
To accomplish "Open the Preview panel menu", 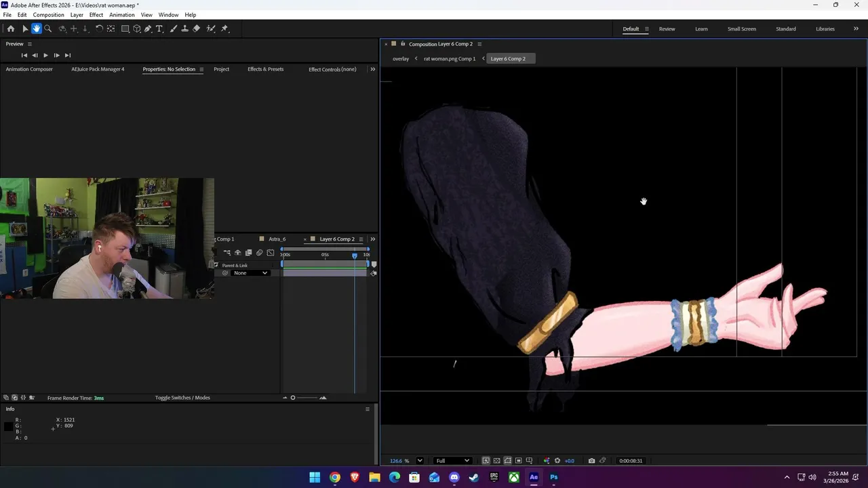I will (x=29, y=44).
